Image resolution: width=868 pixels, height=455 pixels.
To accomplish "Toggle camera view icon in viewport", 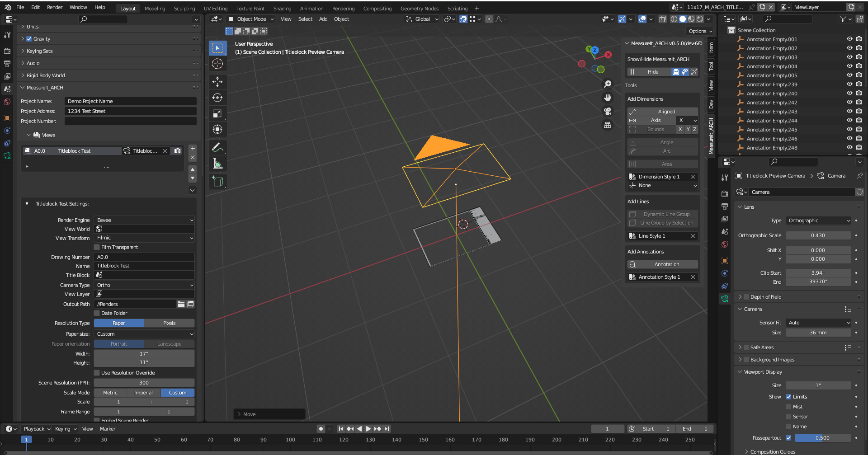I will click(608, 111).
